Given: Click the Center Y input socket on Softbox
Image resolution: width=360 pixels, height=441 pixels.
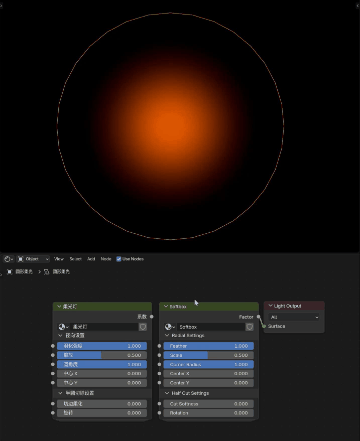Looking at the screenshot, I should (x=159, y=383).
